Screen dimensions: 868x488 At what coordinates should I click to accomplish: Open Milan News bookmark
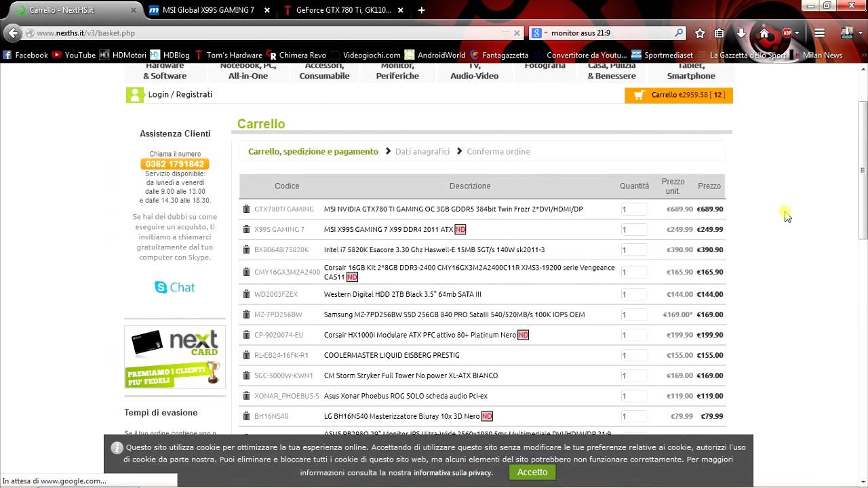(x=816, y=55)
